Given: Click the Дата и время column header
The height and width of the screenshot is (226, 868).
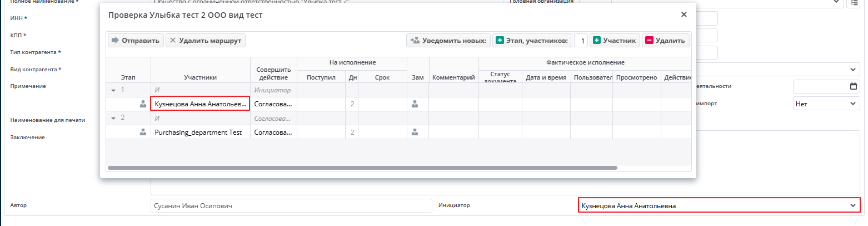Looking at the screenshot, I should 546,77.
